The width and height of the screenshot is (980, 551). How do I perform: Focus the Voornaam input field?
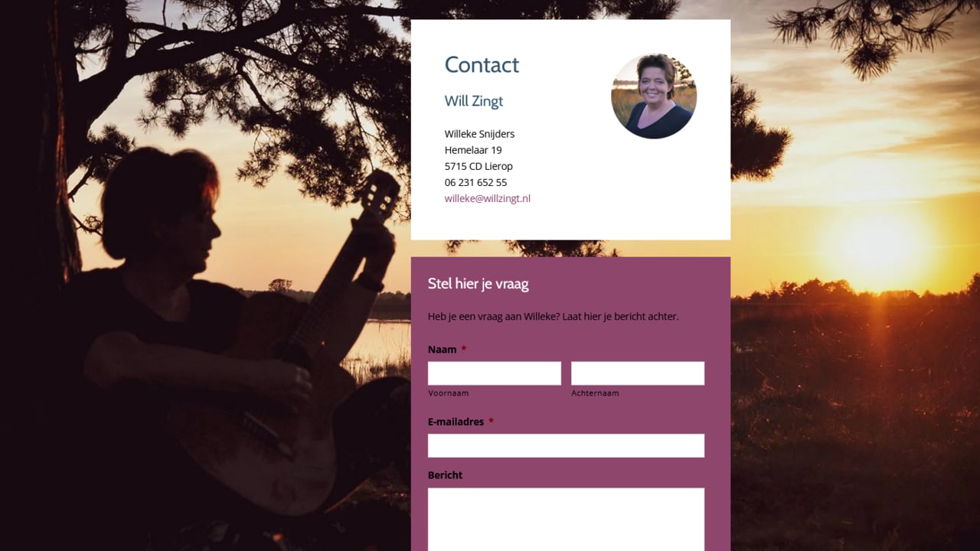[494, 373]
